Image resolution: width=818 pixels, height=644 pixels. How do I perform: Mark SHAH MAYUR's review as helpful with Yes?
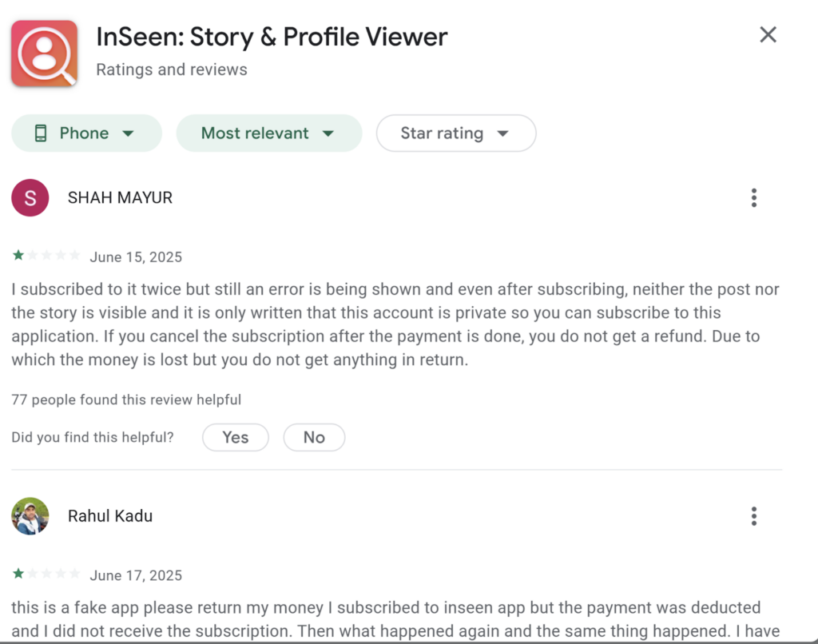tap(235, 437)
